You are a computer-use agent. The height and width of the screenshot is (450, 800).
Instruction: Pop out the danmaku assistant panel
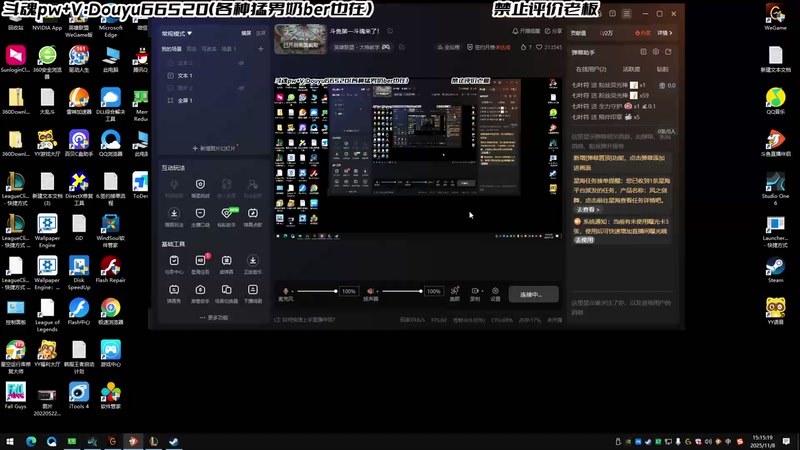[x=668, y=52]
